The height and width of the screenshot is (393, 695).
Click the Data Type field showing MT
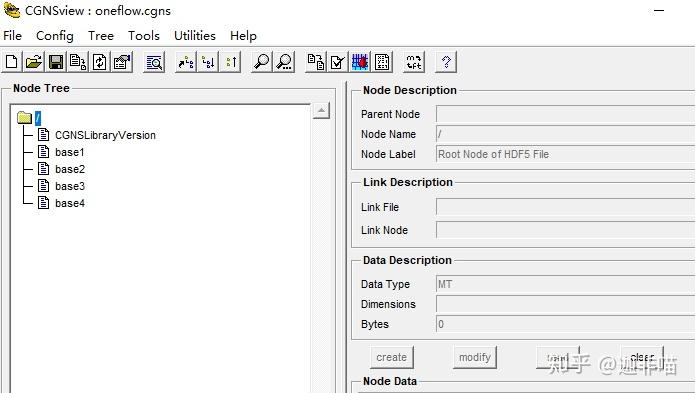pyautogui.click(x=565, y=284)
